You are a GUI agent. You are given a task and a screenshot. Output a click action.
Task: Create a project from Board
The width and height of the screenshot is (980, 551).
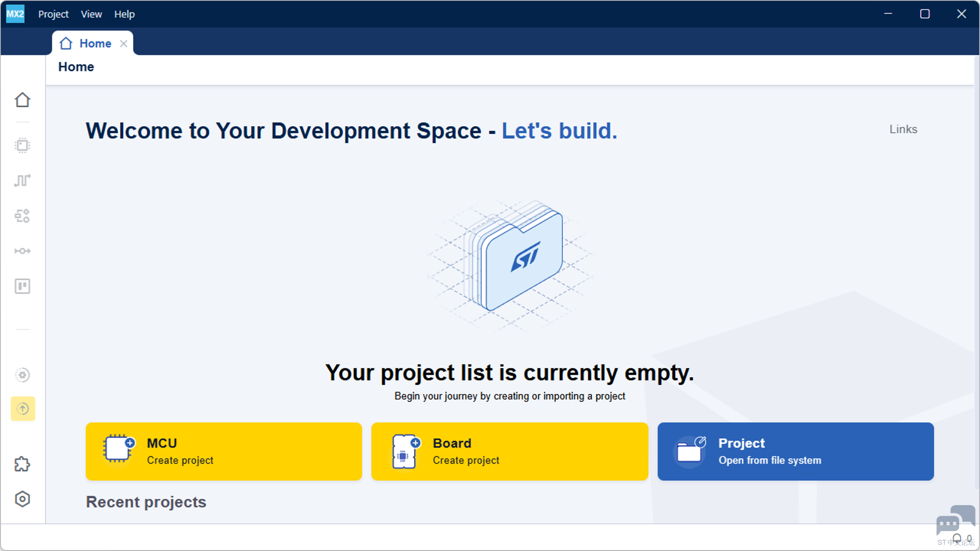510,451
